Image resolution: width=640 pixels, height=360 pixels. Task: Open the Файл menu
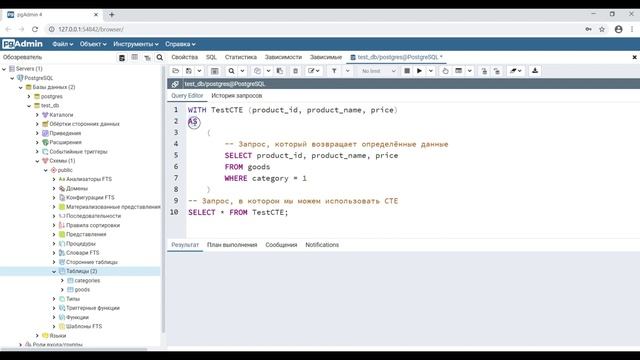(x=62, y=44)
